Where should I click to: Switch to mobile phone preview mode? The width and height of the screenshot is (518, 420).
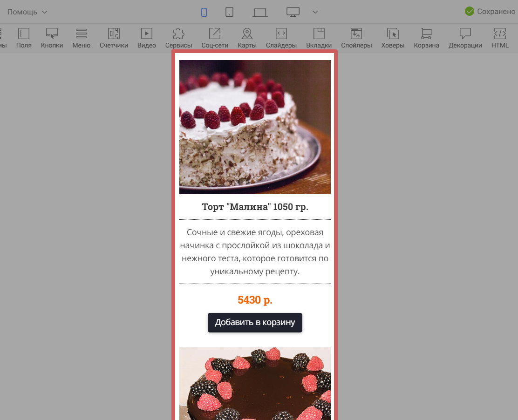pyautogui.click(x=204, y=12)
